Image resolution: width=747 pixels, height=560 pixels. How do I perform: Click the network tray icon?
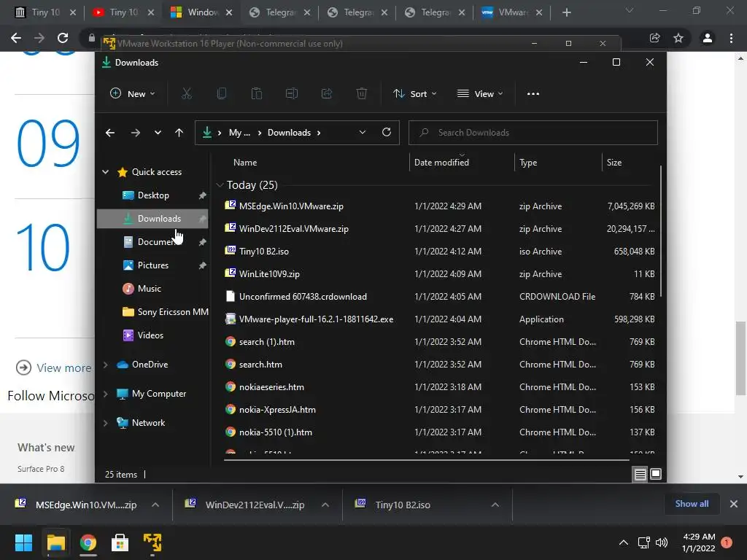click(643, 542)
